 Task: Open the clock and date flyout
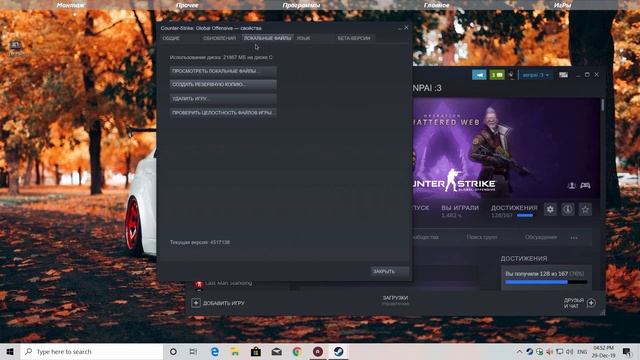[x=604, y=351]
